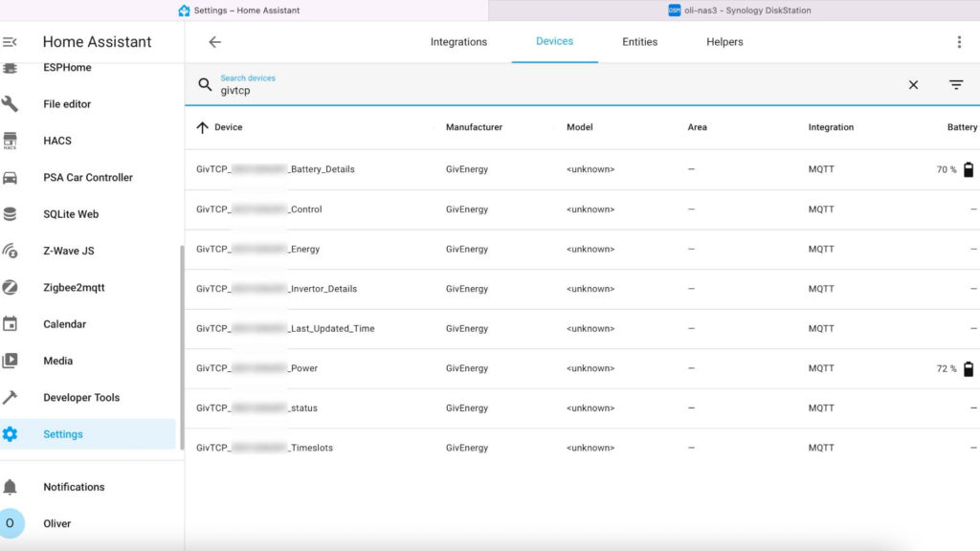Sort by Manufacturer column header
Image resolution: width=980 pixels, height=551 pixels.
click(474, 127)
